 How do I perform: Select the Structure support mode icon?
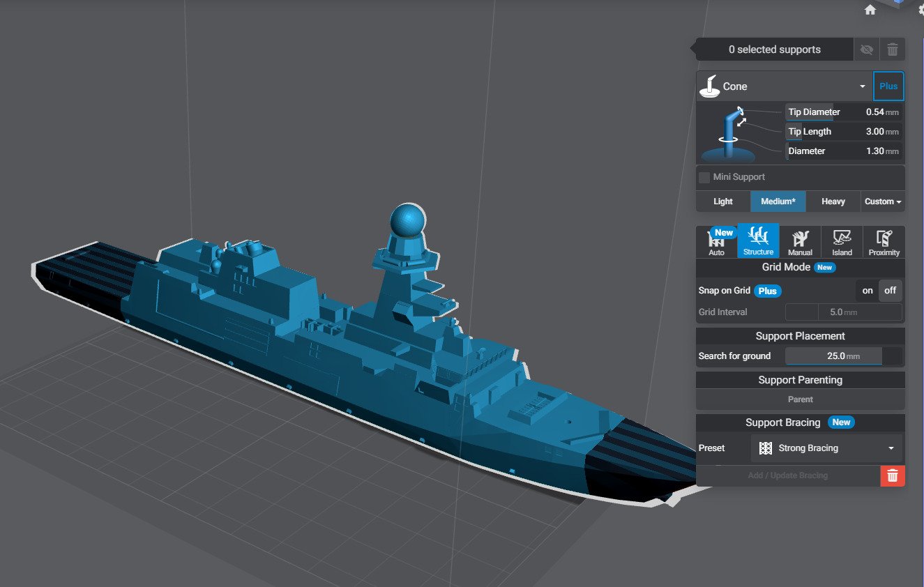coord(758,241)
